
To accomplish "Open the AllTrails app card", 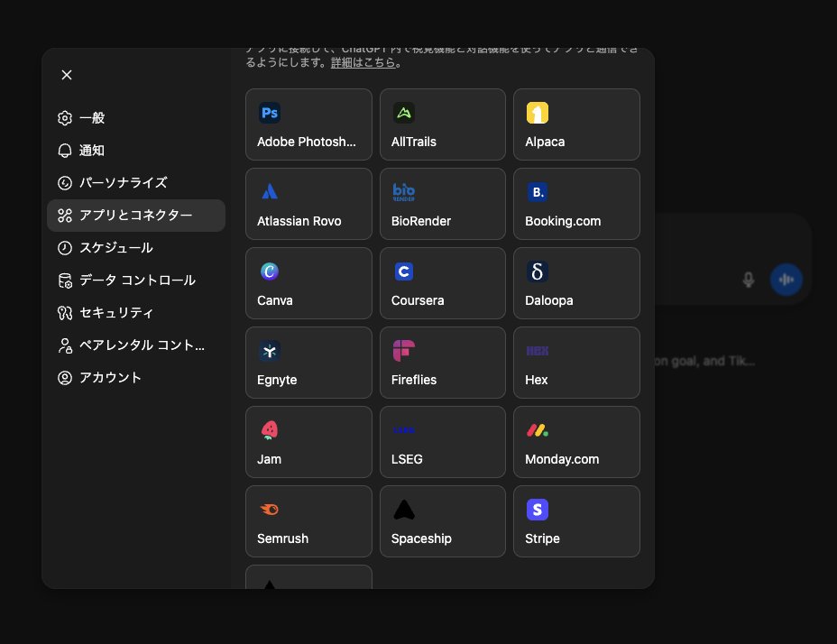I will pyautogui.click(x=443, y=124).
